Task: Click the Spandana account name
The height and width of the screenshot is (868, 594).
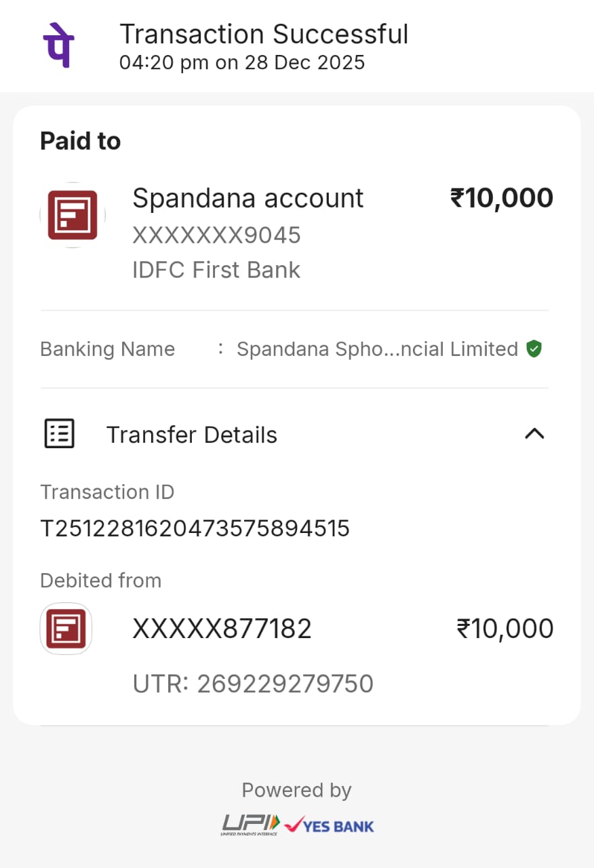Action: tap(248, 198)
